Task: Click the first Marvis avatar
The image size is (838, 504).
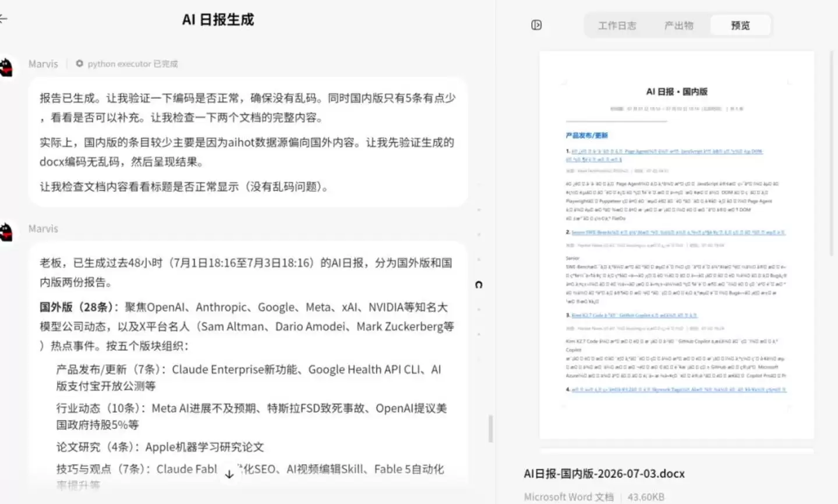Action: (6, 66)
